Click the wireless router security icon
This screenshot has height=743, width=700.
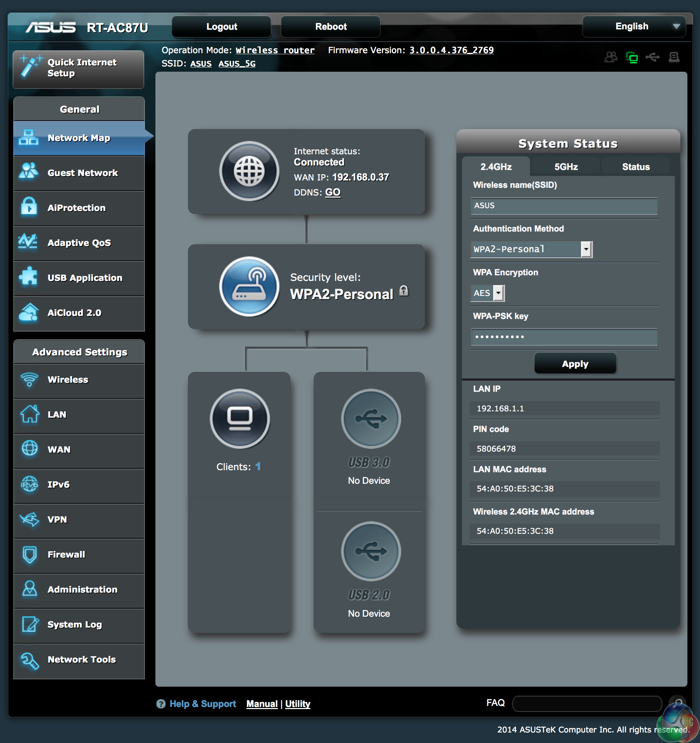coord(249,286)
